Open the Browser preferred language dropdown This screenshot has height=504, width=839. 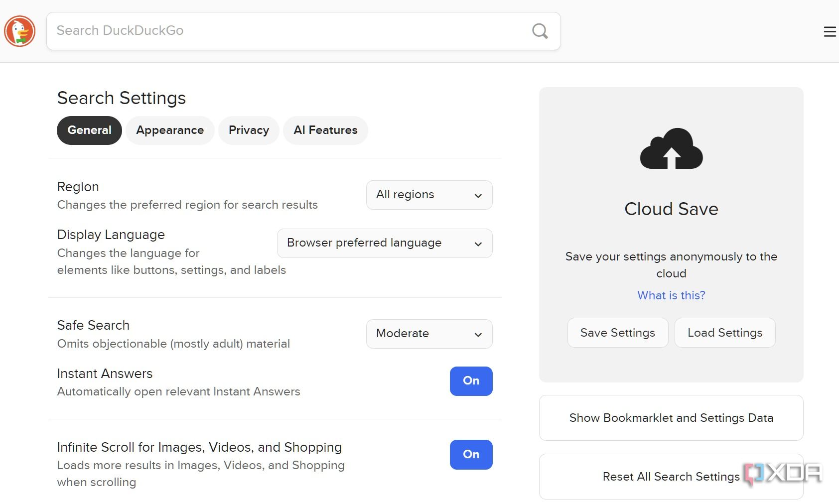tap(385, 243)
